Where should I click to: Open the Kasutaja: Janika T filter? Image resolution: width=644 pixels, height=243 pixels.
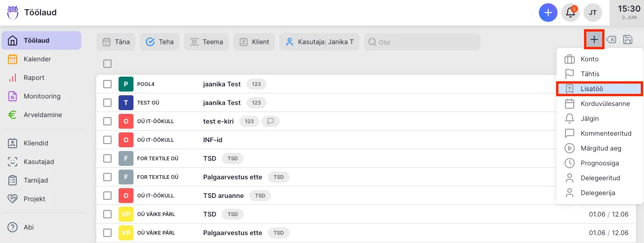(x=319, y=42)
